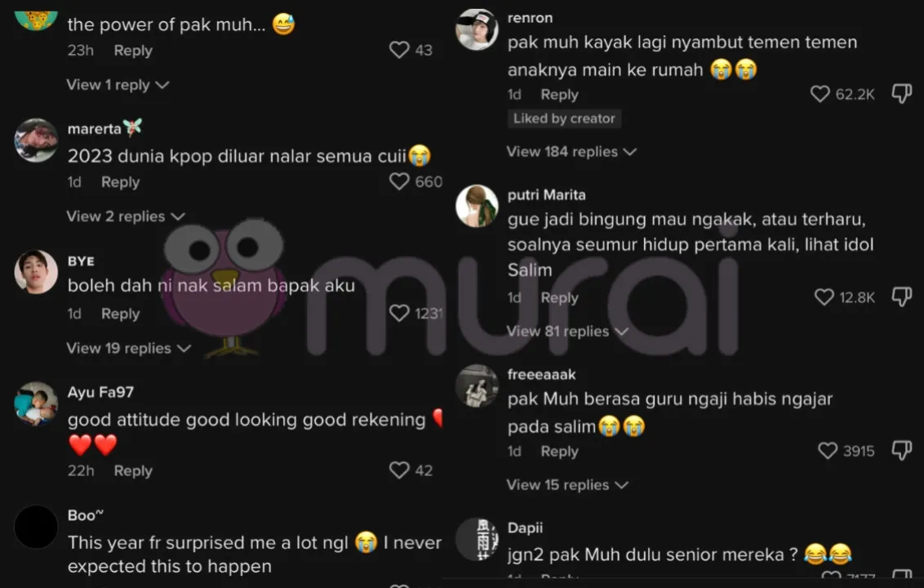The height and width of the screenshot is (588, 924).
Task: Like marerta's comment showing 660 likes
Action: (399, 181)
